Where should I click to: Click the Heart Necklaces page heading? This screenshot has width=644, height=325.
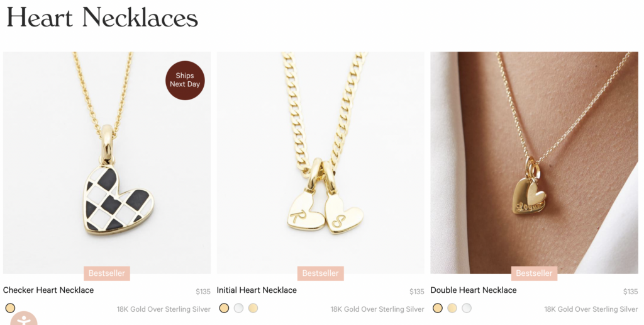[103, 17]
